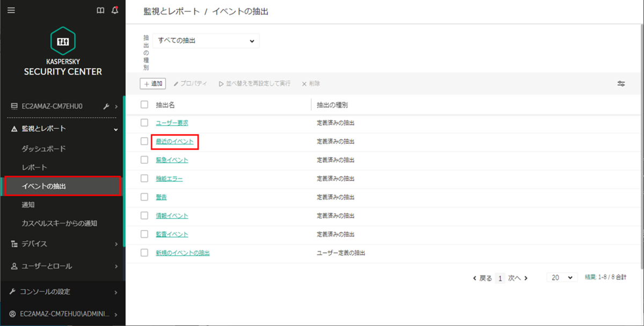Check the checkbox for 緊急イベント row
644x326 pixels.
click(144, 160)
